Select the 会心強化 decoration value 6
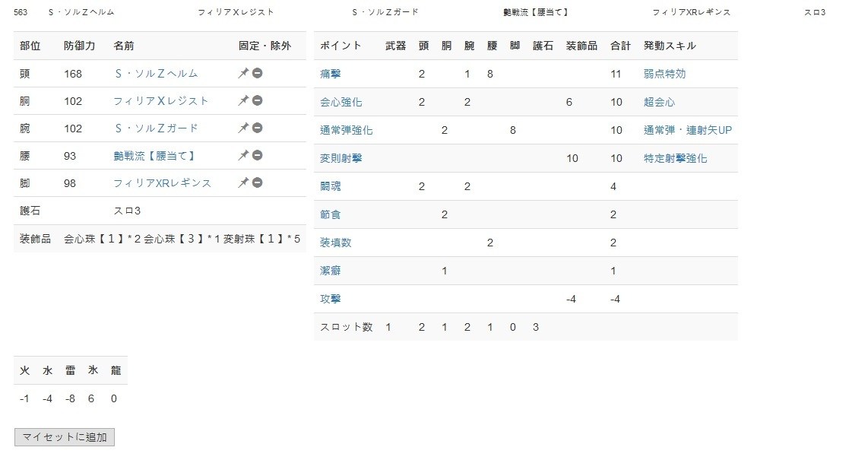This screenshot has height=460, width=868. point(569,102)
